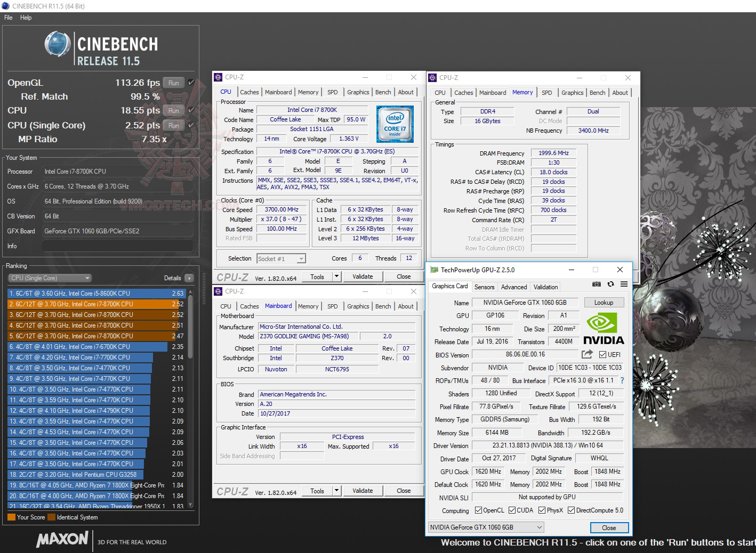Click the question mark beside Bus Interface
Screen dimensions: 756x553
622,380
